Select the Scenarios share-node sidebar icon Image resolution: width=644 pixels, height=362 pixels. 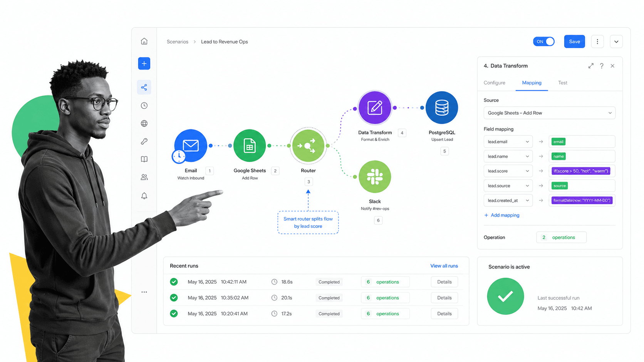tap(144, 87)
